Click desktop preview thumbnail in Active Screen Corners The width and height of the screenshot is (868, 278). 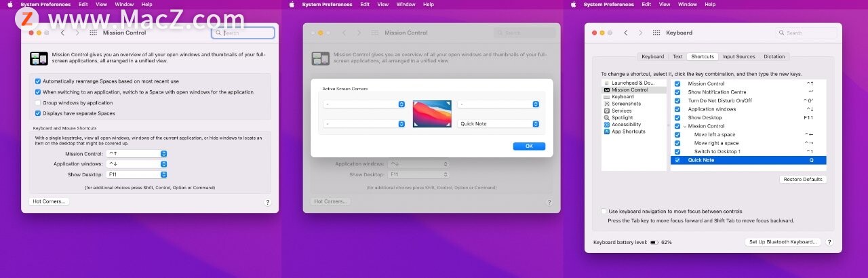[x=432, y=113]
